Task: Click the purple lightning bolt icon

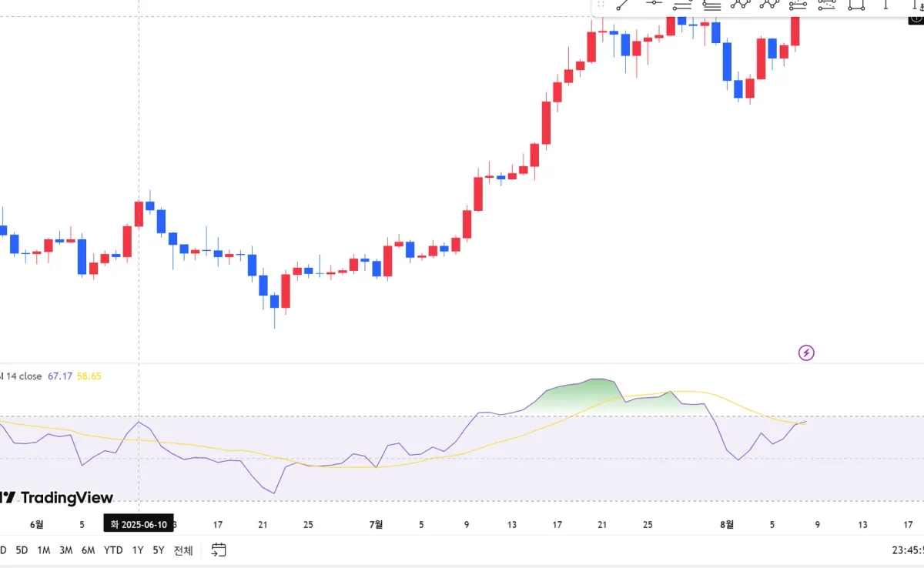Action: coord(806,353)
